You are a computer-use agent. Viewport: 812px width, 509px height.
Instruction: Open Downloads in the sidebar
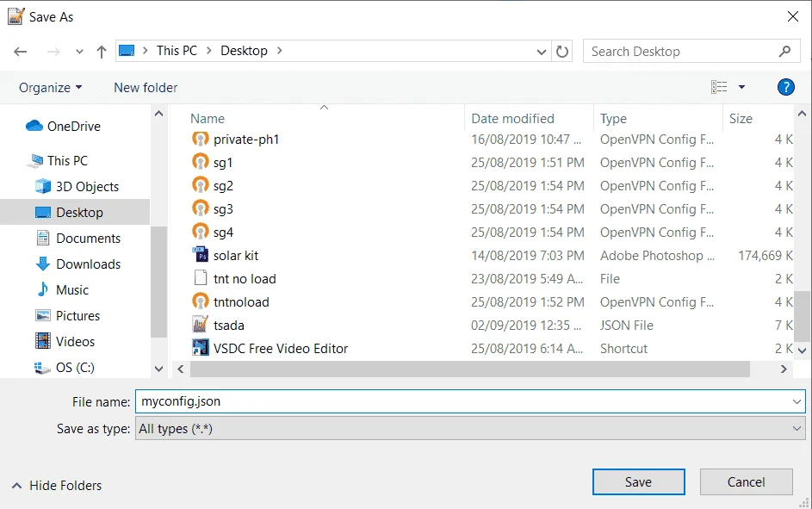click(x=78, y=264)
